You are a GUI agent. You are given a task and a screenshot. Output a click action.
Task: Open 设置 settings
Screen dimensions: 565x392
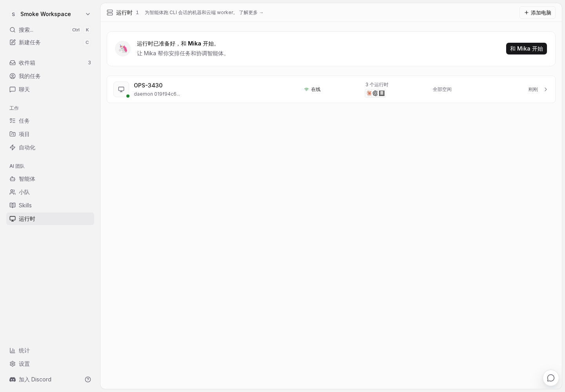click(x=50, y=364)
